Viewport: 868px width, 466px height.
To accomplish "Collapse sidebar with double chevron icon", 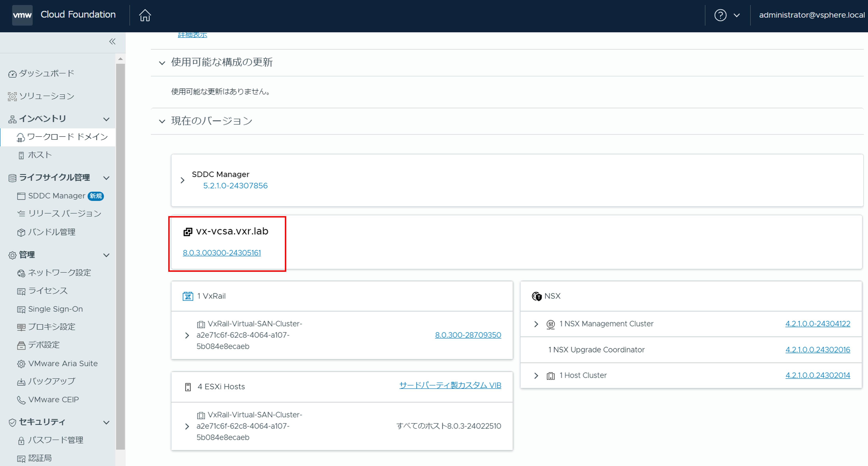I will [x=112, y=41].
